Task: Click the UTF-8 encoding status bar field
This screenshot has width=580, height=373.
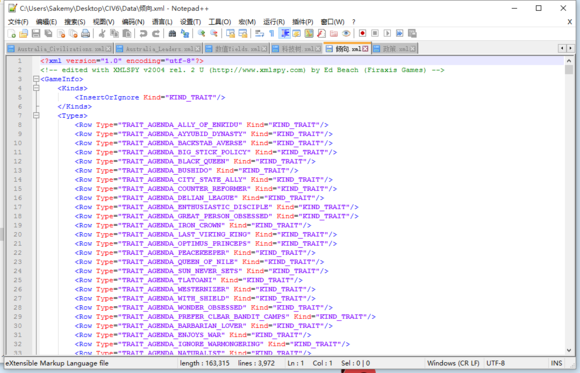Action: point(496,363)
